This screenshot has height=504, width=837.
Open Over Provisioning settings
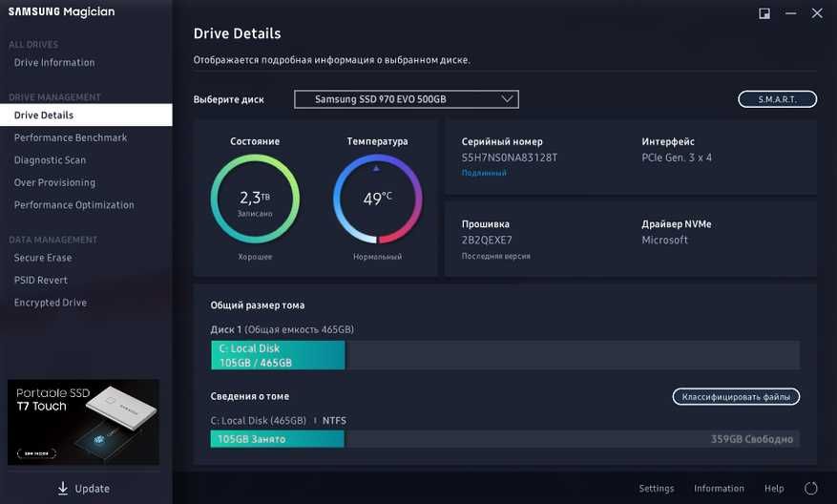pos(54,182)
